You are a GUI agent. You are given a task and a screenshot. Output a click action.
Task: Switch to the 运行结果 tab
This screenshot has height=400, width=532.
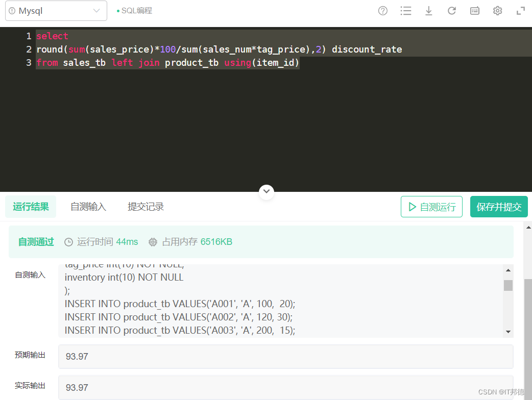click(31, 207)
